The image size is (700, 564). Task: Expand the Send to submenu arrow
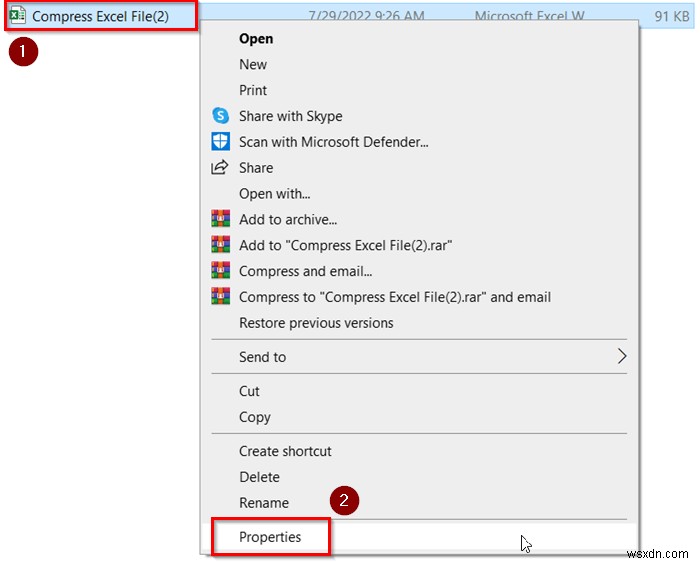pos(622,356)
